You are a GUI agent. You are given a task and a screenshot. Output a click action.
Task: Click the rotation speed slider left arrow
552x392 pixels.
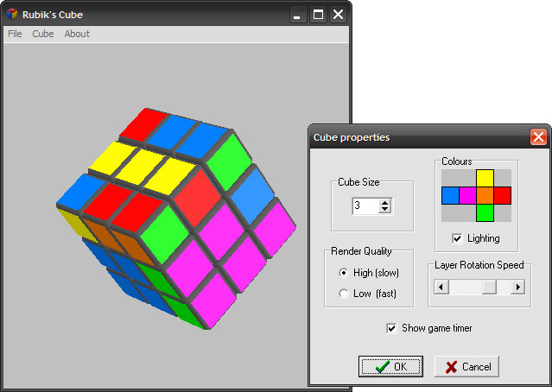pos(441,288)
